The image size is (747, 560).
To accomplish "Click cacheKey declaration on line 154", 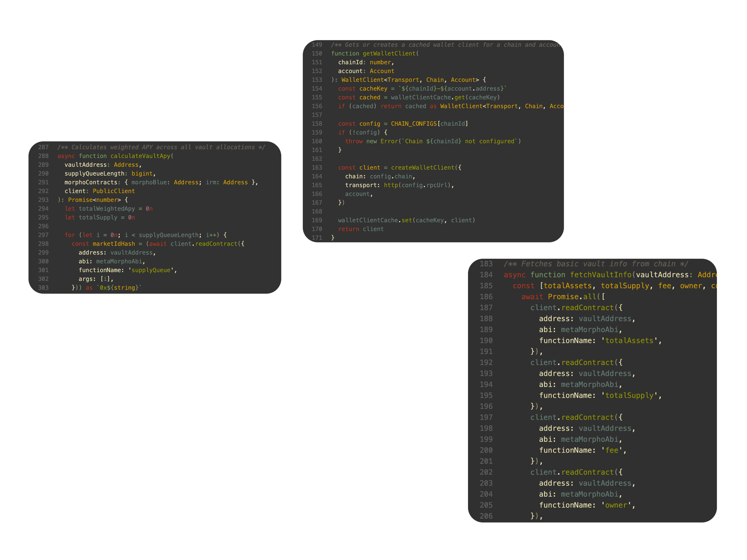I will pos(373,88).
